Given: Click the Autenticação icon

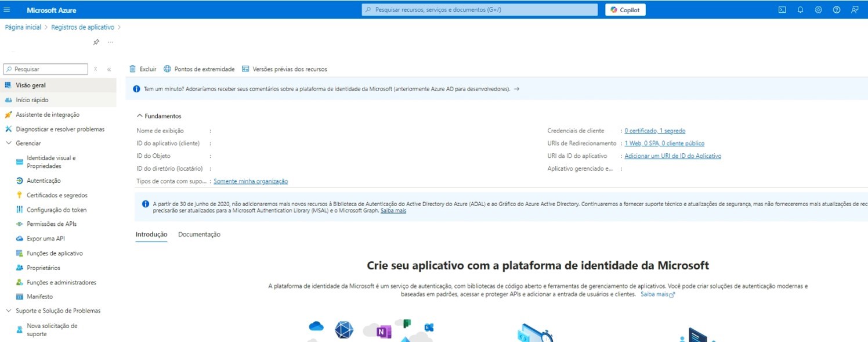Looking at the screenshot, I should (20, 181).
